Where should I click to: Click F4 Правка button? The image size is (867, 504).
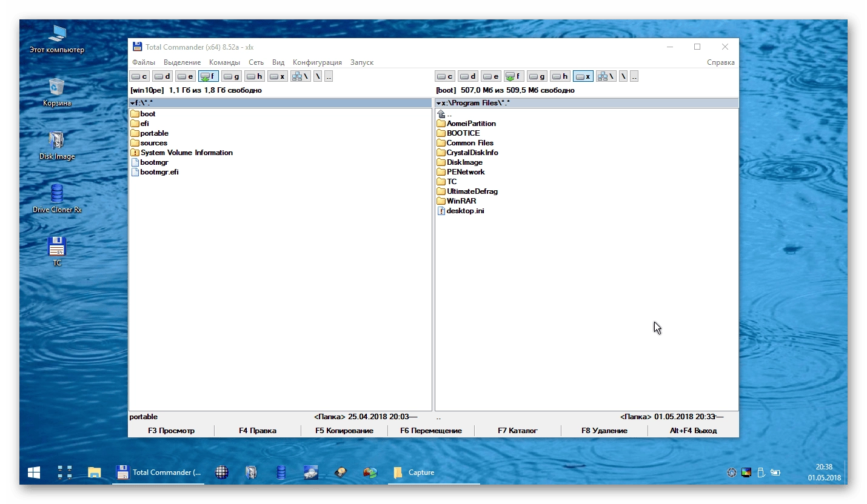258,431
